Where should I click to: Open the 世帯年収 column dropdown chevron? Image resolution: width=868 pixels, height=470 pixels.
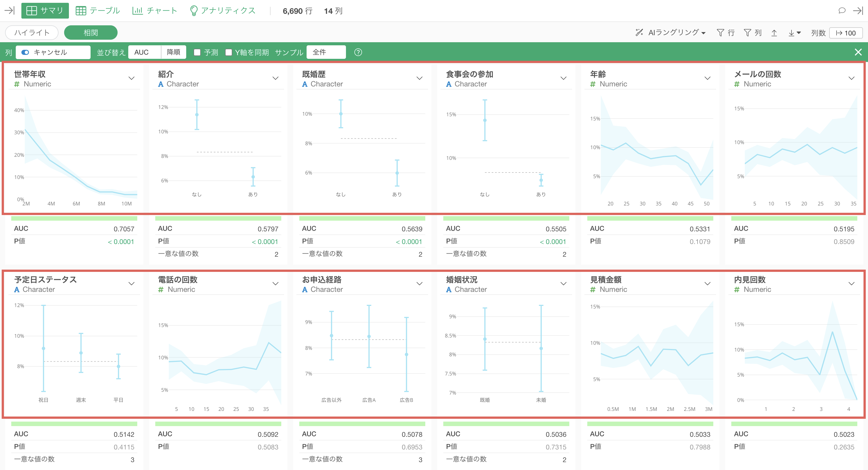pyautogui.click(x=131, y=78)
